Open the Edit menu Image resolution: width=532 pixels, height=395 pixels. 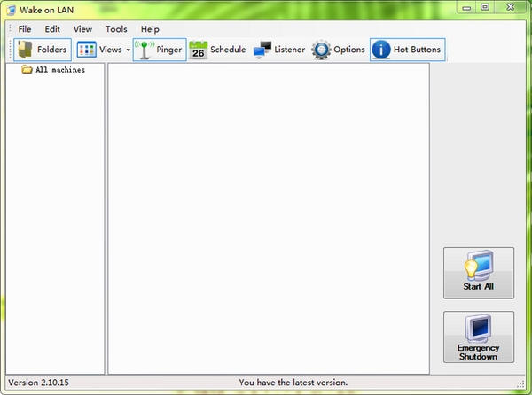(x=52, y=29)
